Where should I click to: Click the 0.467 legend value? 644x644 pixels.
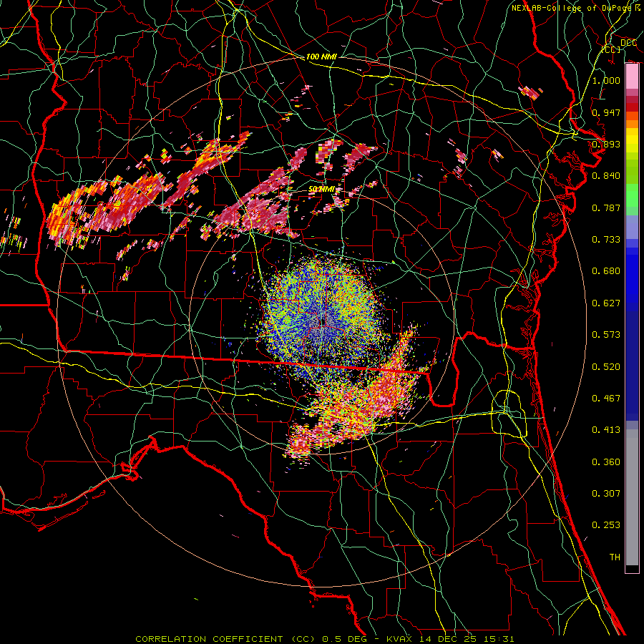[606, 399]
